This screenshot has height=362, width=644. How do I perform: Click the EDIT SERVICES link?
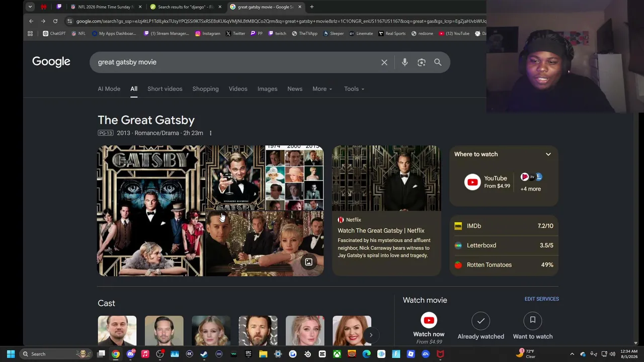tap(542, 299)
